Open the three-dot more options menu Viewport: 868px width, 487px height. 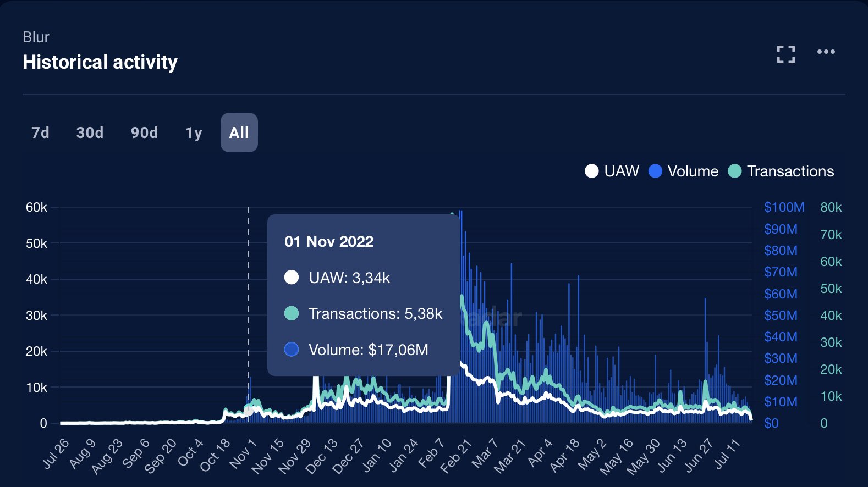pos(826,52)
